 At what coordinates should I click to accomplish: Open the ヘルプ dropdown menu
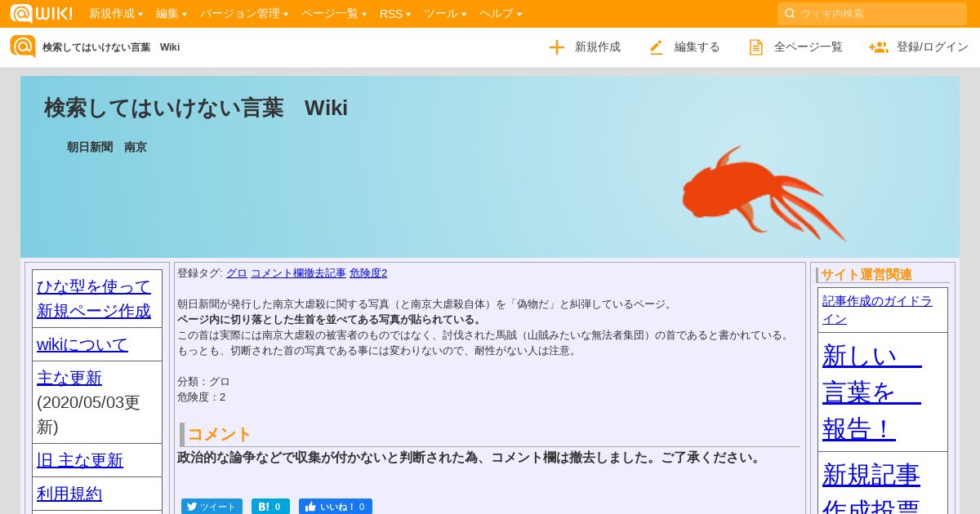coord(501,13)
